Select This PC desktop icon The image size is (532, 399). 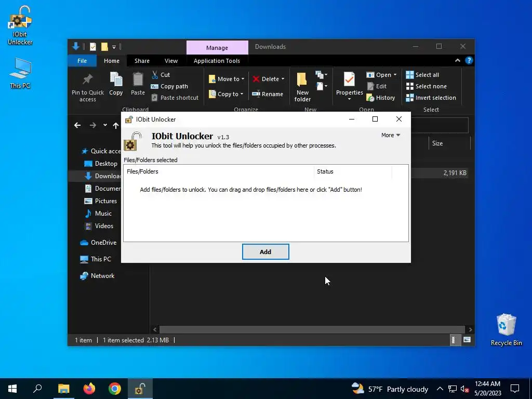click(x=20, y=73)
